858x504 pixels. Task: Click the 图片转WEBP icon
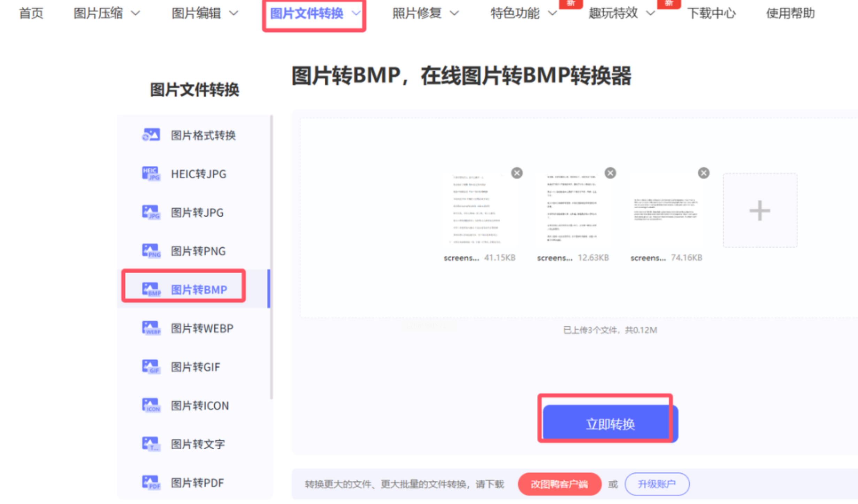pyautogui.click(x=151, y=328)
